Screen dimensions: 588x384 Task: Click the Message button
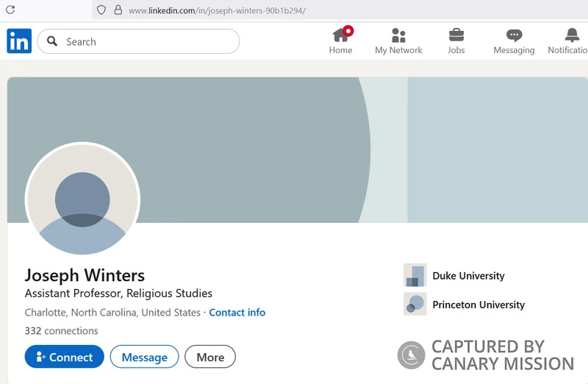point(144,357)
